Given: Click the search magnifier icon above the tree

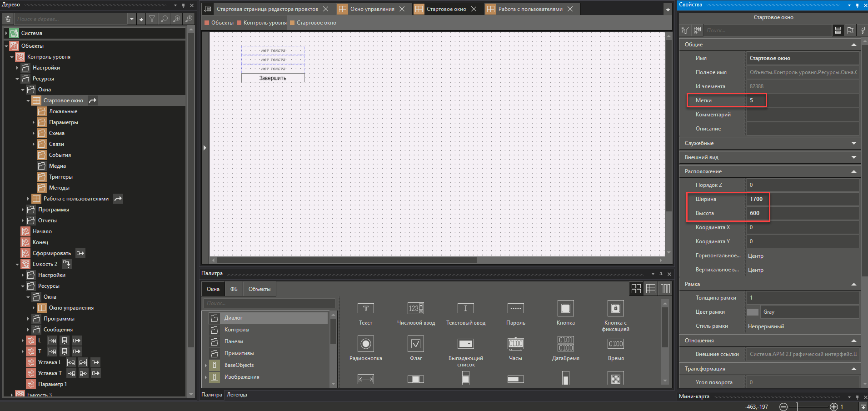Looking at the screenshot, I should coord(164,19).
